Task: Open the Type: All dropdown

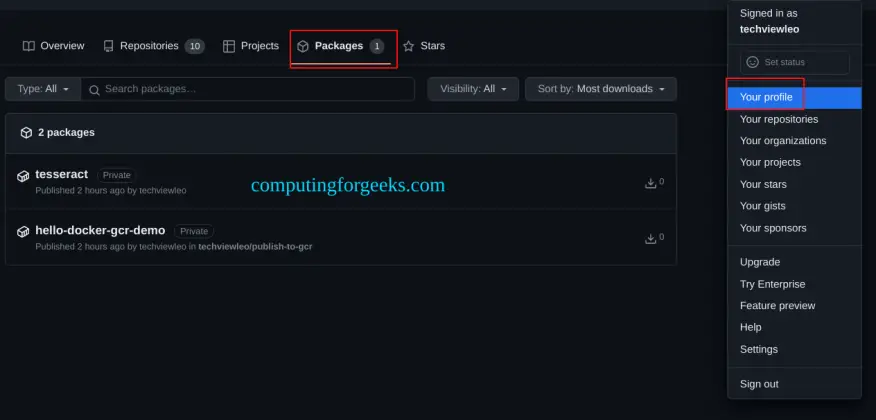Action: point(43,89)
